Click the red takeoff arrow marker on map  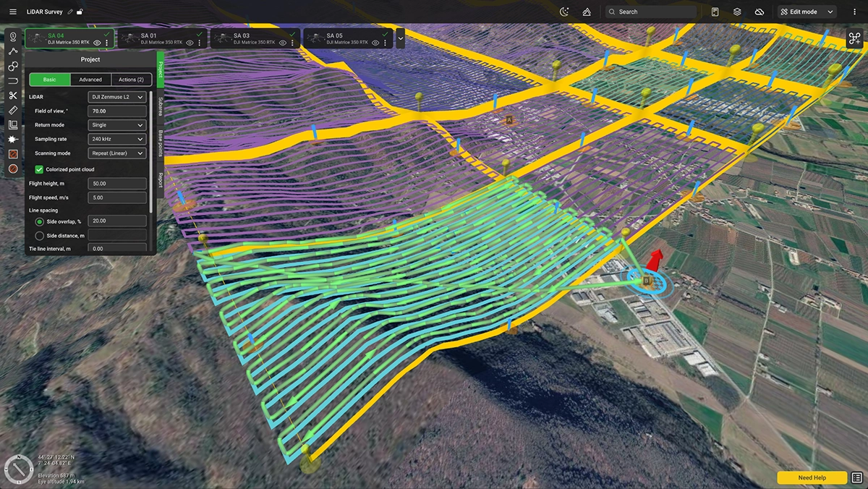click(655, 259)
